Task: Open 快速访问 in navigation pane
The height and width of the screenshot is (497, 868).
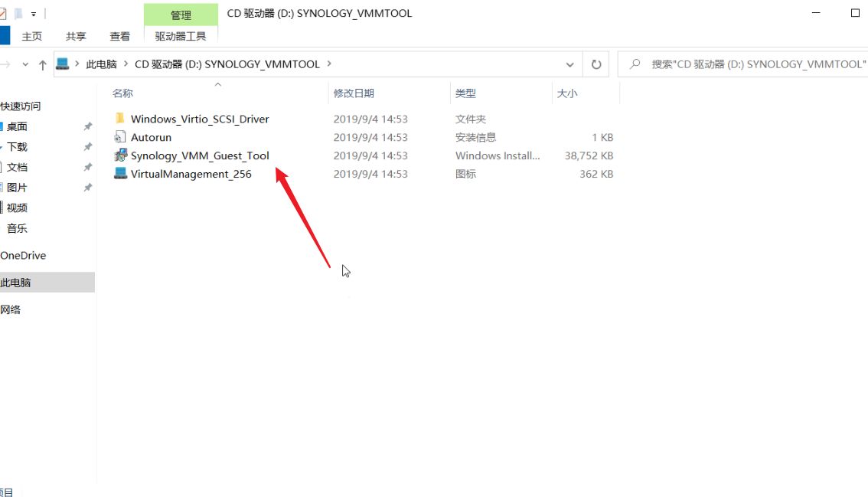Action: pyautogui.click(x=21, y=106)
